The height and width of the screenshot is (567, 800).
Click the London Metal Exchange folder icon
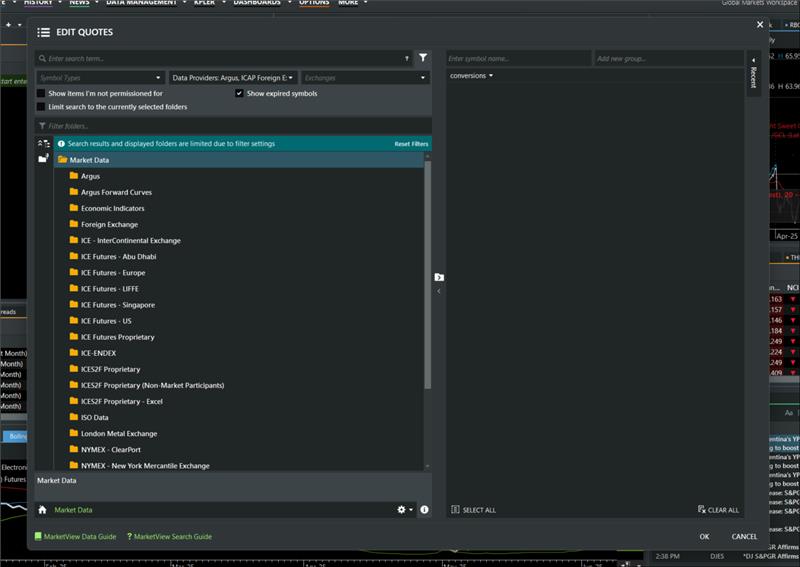[74, 433]
